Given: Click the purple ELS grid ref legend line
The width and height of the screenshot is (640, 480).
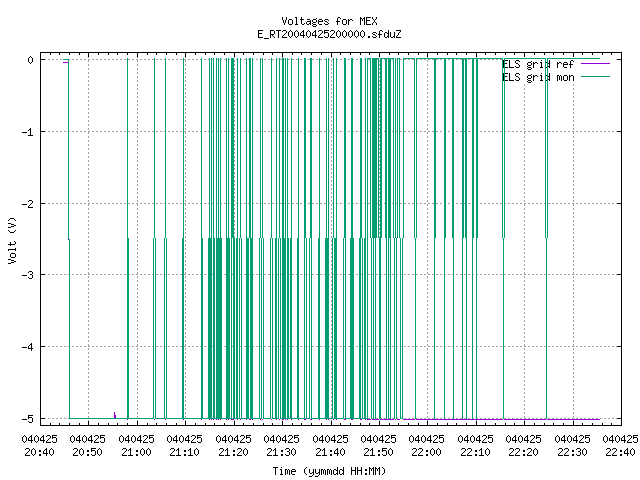Looking at the screenshot, I should coord(595,64).
